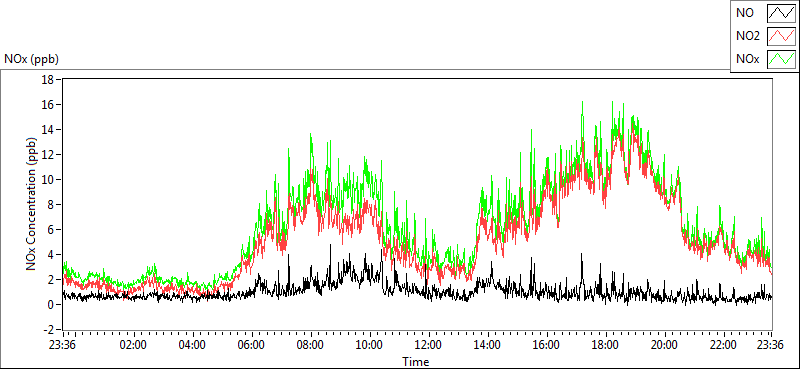Viewport: 800px width, 369px height.
Task: Click the Time x-axis label
Action: click(x=416, y=362)
